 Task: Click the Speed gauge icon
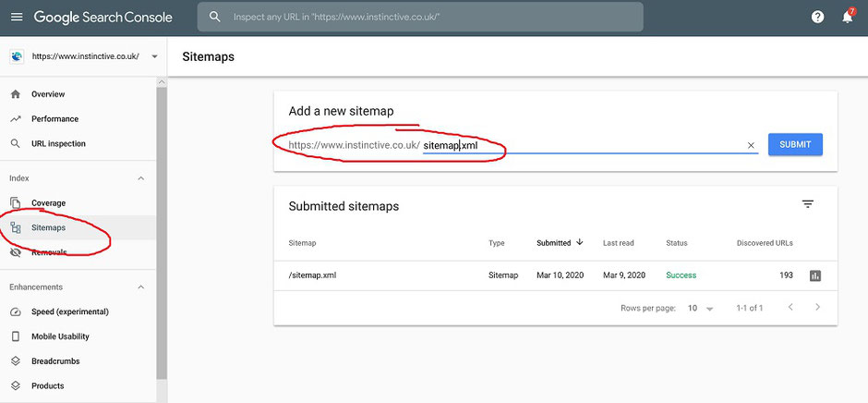pos(16,311)
